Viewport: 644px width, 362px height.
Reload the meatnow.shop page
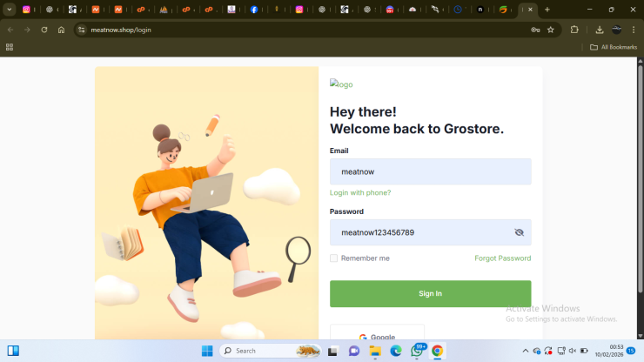pos(44,30)
